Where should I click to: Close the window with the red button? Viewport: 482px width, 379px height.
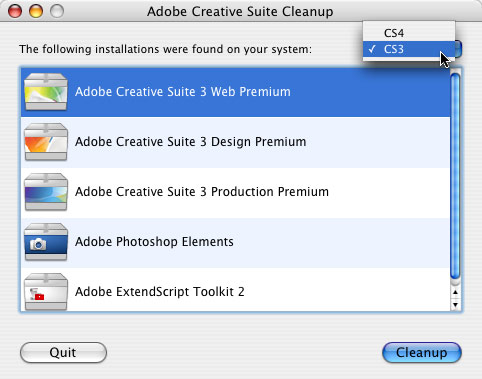click(15, 11)
